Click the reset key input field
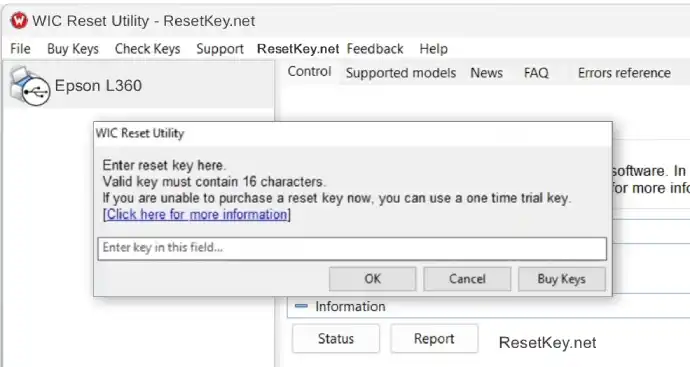Viewport: 690px width, 367px height. pyautogui.click(x=352, y=248)
